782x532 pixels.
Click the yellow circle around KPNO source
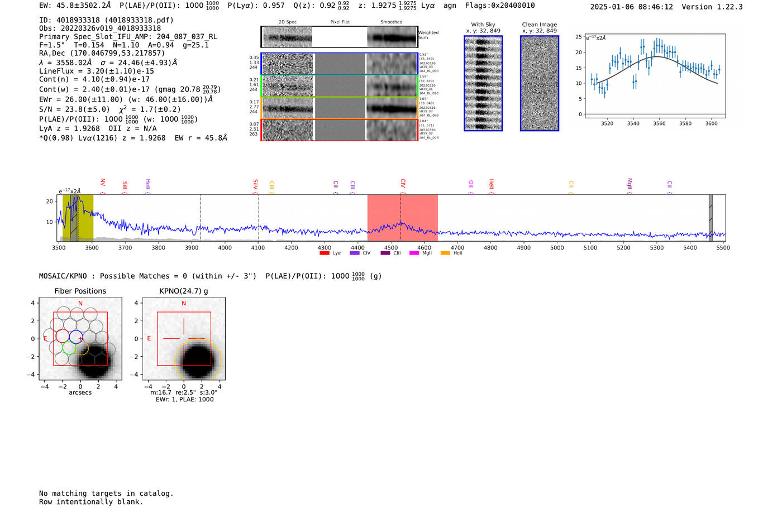click(198, 360)
